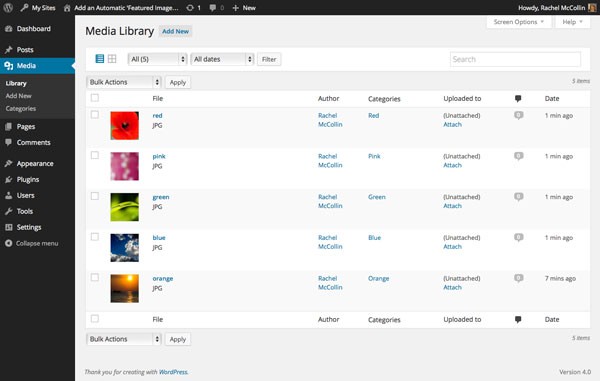Image resolution: width=600 pixels, height=381 pixels.
Task: Click the comment bubble for red
Action: click(x=518, y=115)
